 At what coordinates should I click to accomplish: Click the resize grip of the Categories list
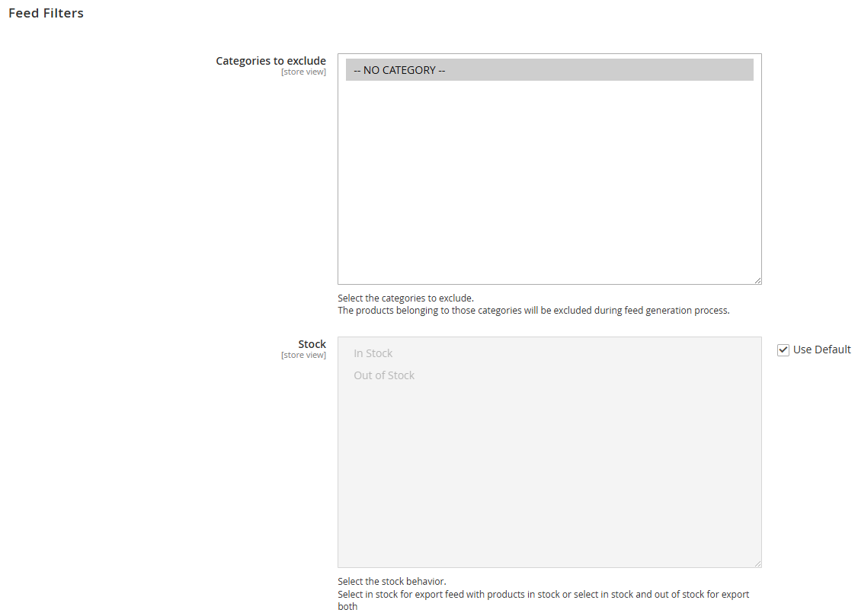tap(757, 280)
